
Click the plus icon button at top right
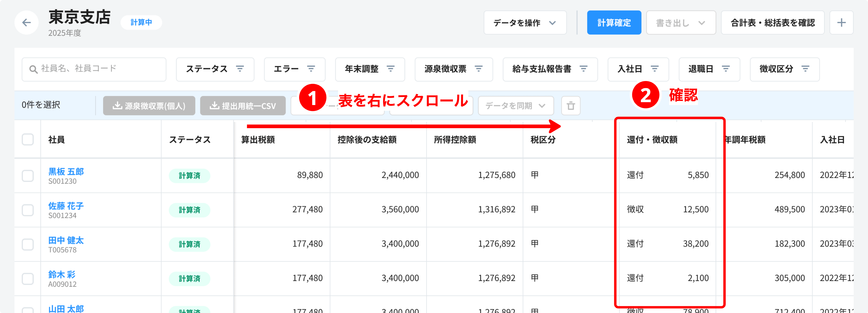point(841,23)
